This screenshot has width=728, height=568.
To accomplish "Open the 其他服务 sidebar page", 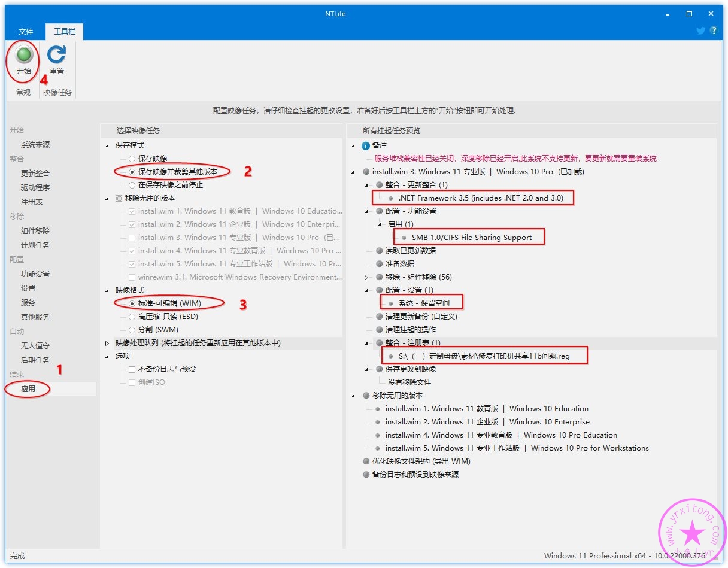I will pyautogui.click(x=35, y=317).
